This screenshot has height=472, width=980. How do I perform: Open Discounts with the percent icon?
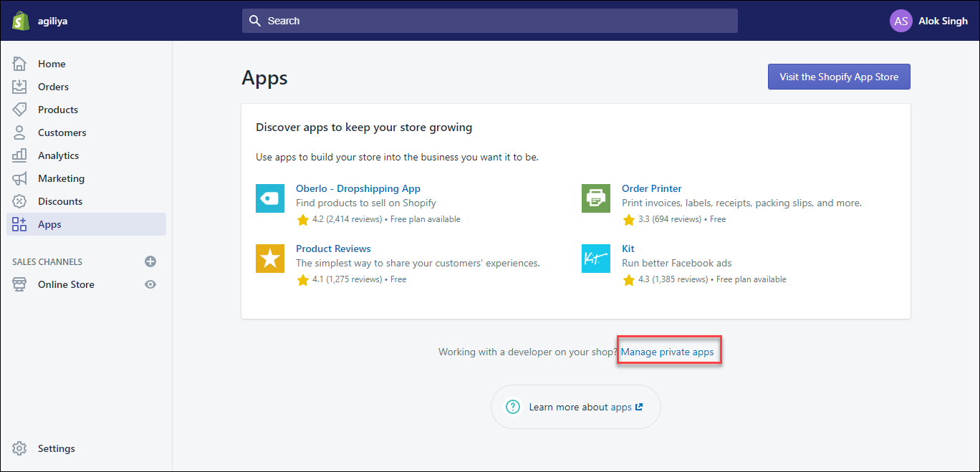coord(20,201)
